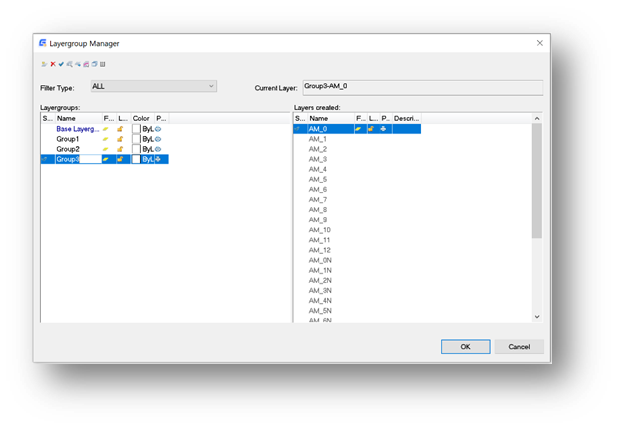Toggle freeze icon for Group1
Viewport: 617px width, 429px height.
point(105,139)
